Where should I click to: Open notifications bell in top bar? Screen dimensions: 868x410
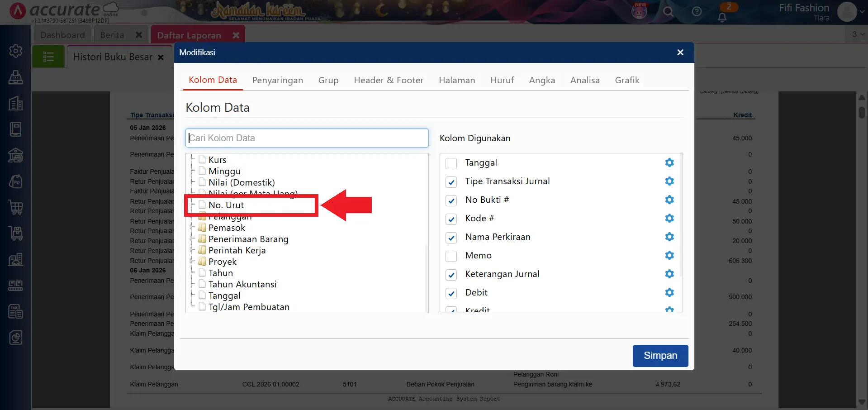(722, 17)
